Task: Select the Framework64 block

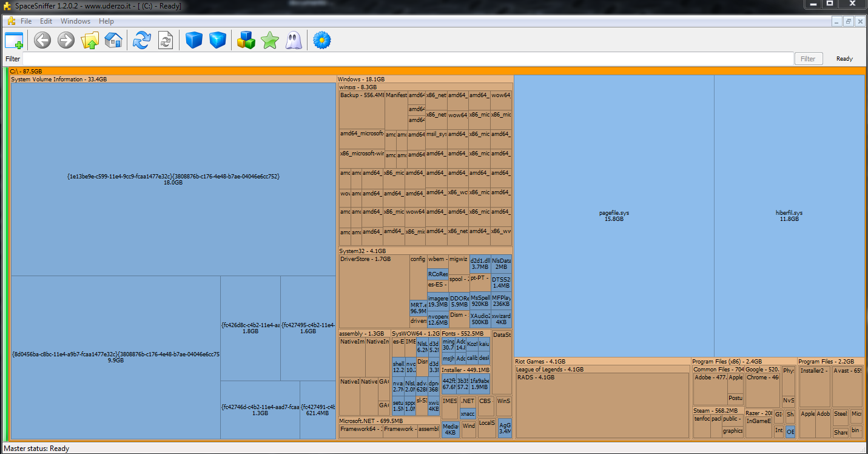Action: tap(360, 431)
